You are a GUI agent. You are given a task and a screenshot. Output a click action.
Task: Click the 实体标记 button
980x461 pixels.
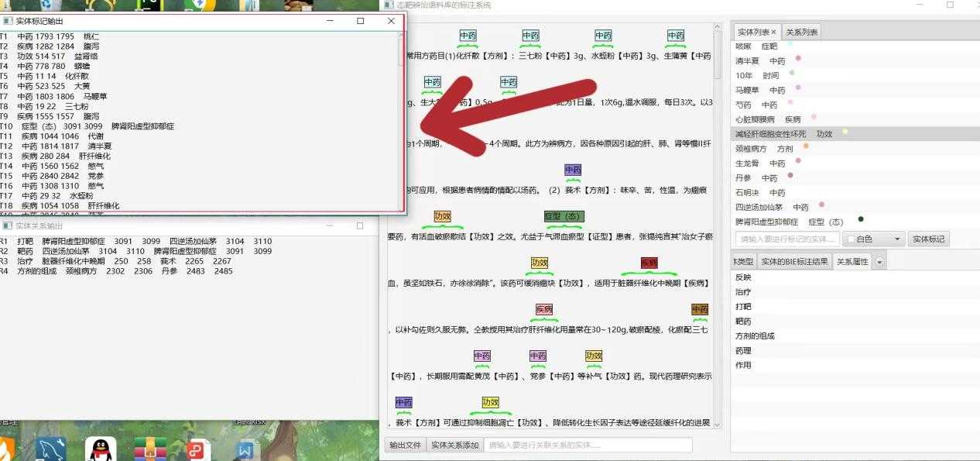pyautogui.click(x=928, y=239)
